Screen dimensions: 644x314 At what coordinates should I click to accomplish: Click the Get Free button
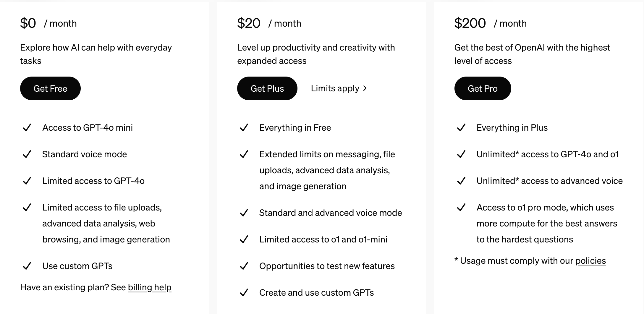(x=50, y=88)
